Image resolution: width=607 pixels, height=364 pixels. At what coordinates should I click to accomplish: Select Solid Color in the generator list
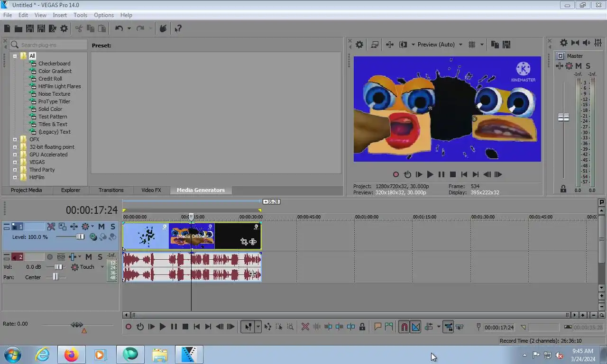click(50, 109)
